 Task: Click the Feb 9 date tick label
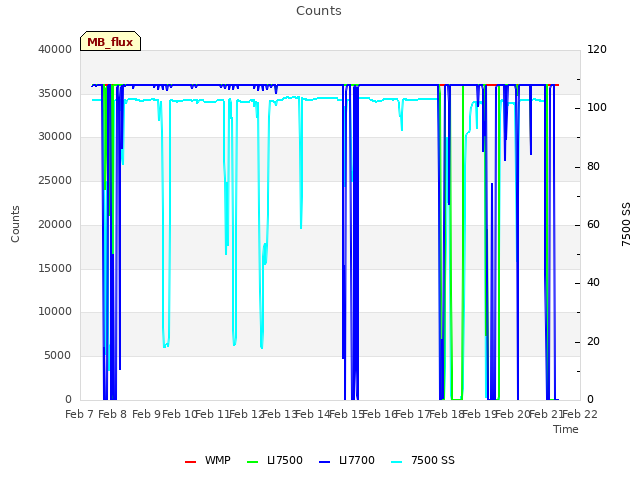point(146,415)
